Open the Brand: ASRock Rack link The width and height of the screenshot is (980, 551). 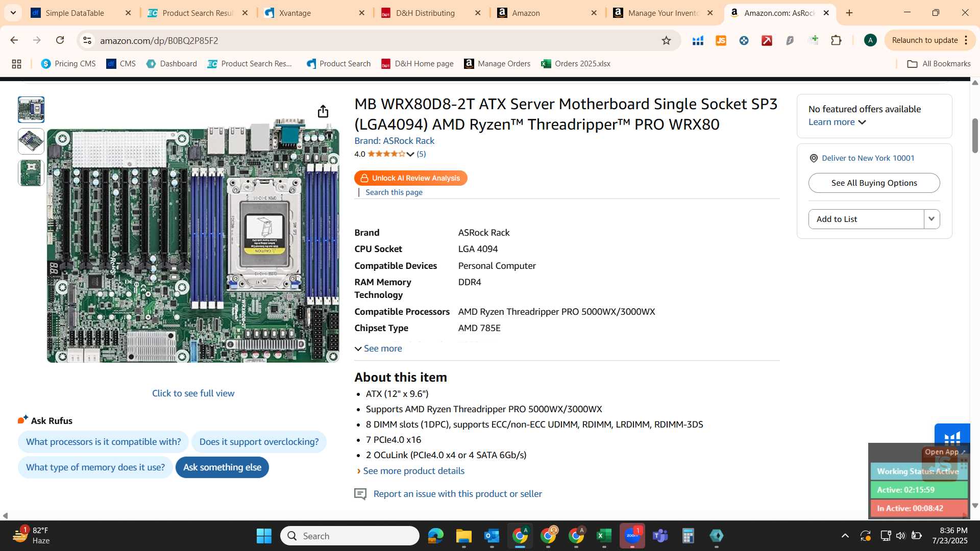394,141
